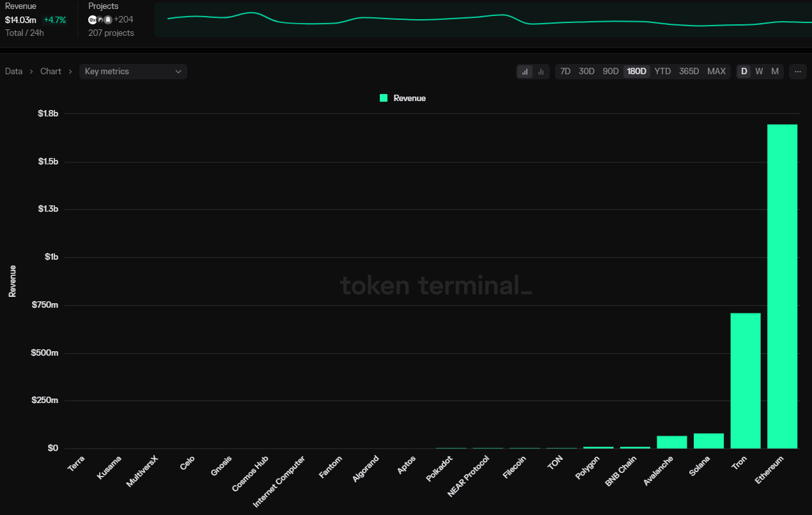Click the 0x project avatar icon
Image resolution: width=812 pixels, height=515 pixels.
(x=93, y=20)
